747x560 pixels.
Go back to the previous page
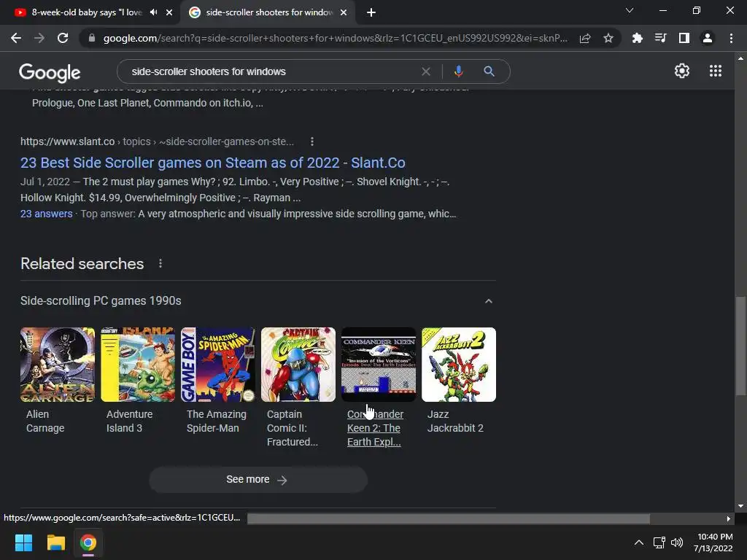[x=16, y=38]
